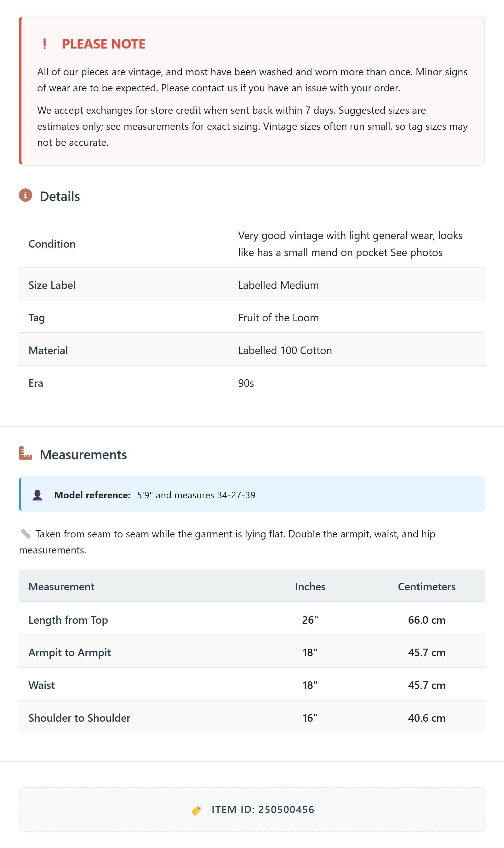Click the PLEASE NOTE heading
Screen dimensions: 504x848
(x=104, y=44)
